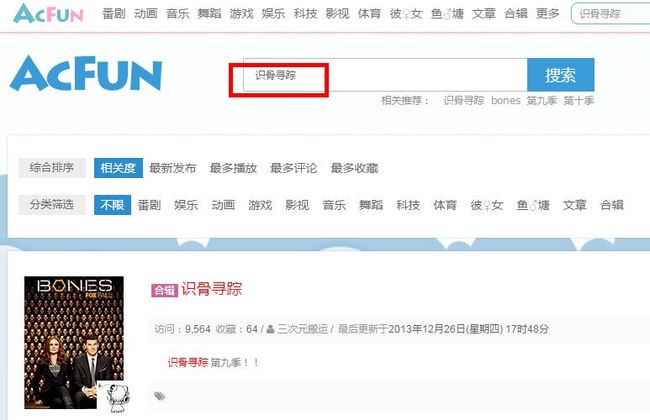The width and height of the screenshot is (650, 420).
Task: Sort results by 最多播放
Action: click(233, 168)
